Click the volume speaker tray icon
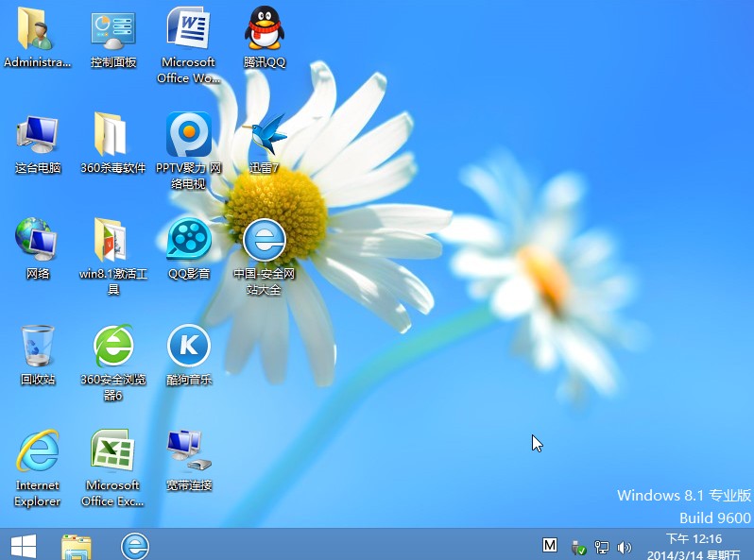754x560 pixels. click(624, 547)
